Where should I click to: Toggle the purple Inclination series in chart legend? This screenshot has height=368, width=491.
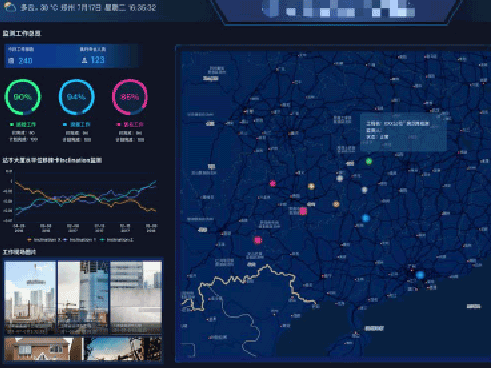[79, 240]
